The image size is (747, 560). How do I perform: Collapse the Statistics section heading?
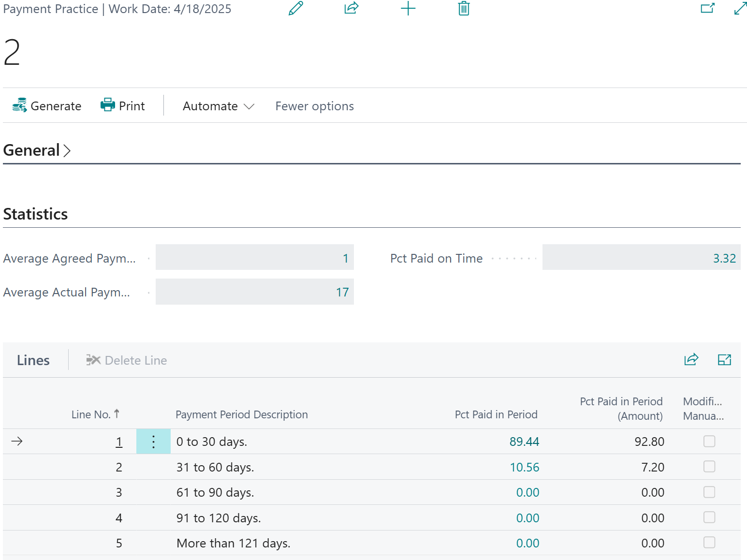click(x=35, y=214)
